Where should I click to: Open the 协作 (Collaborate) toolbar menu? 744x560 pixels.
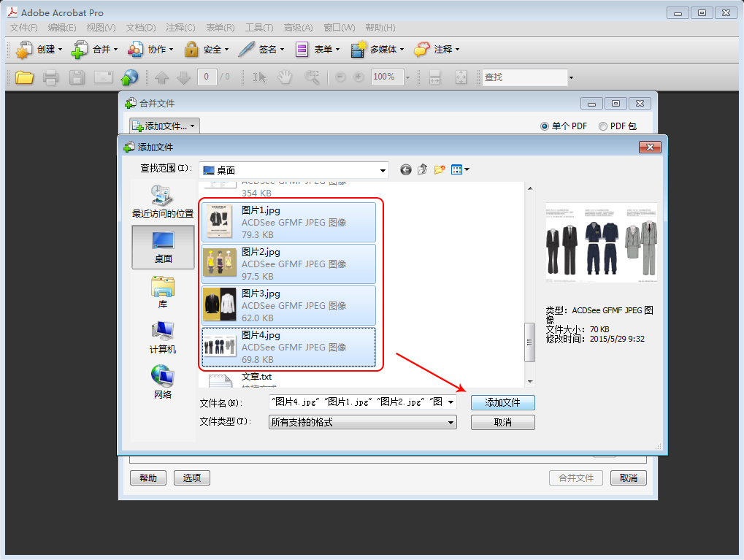pos(150,50)
